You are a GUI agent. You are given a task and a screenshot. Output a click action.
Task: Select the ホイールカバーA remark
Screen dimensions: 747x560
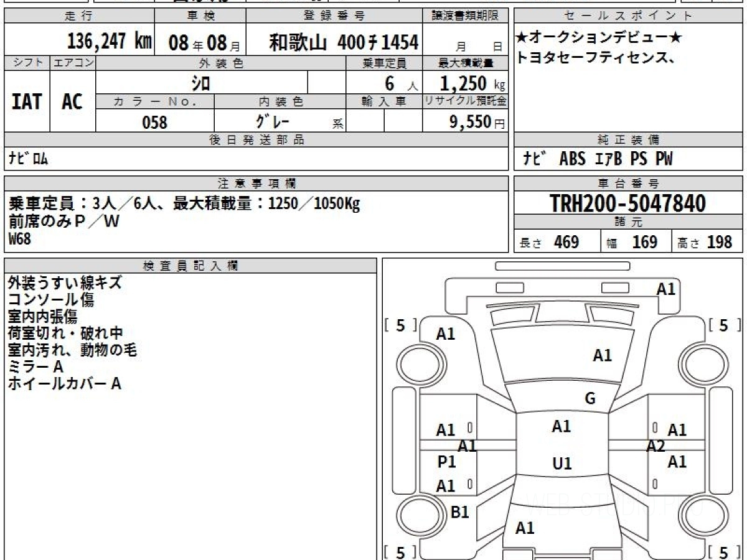[65, 384]
